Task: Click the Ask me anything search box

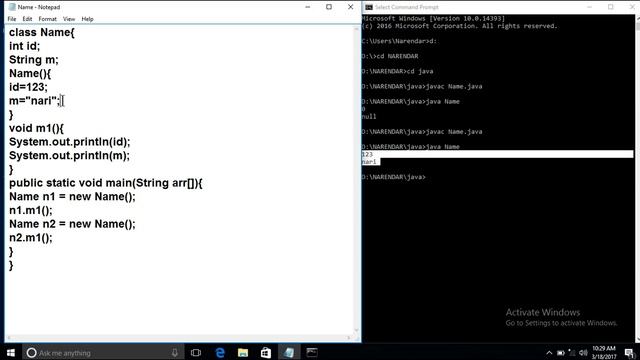Action: 103,353
